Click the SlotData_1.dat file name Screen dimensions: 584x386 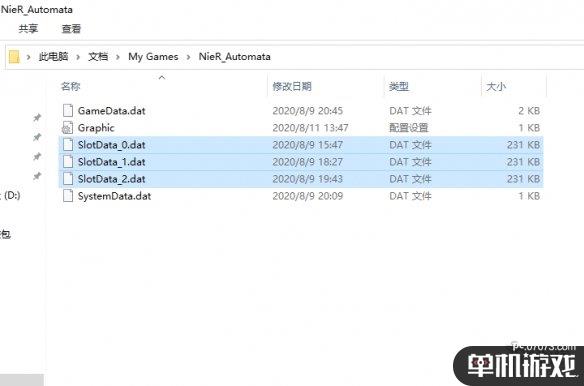(111, 162)
